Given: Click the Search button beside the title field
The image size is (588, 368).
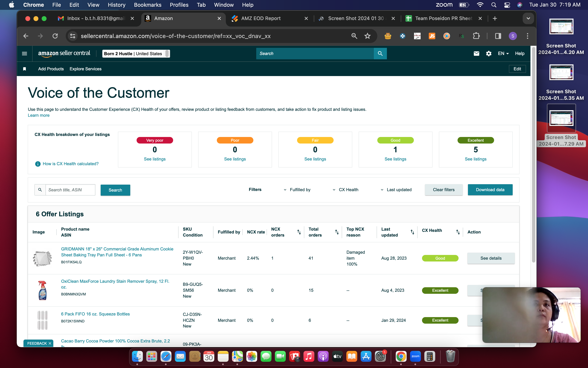Looking at the screenshot, I should [x=115, y=190].
